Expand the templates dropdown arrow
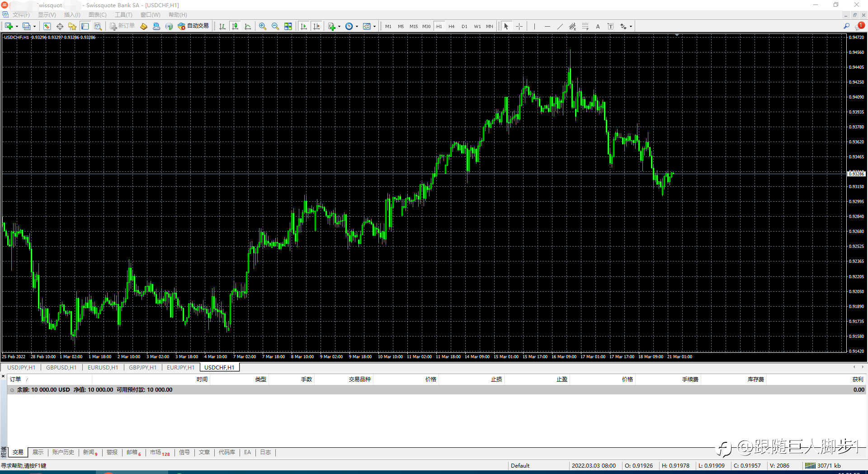Screen dimensions: 868x474 pos(374,26)
